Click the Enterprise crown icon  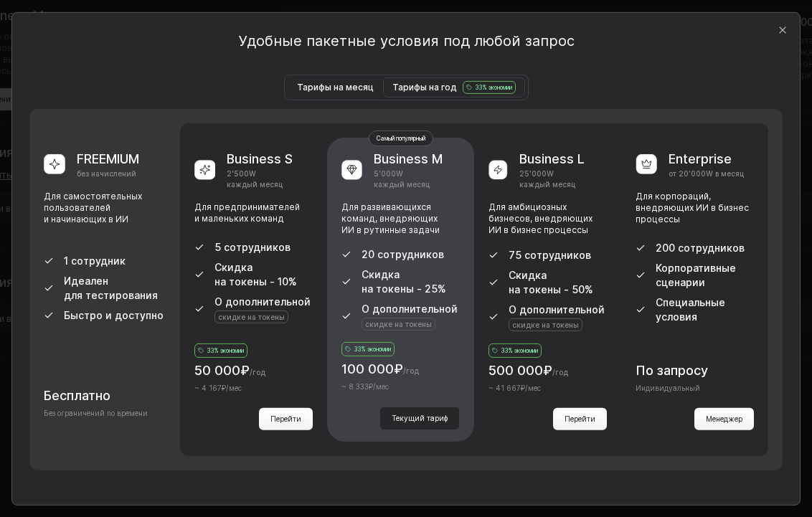coord(646,164)
